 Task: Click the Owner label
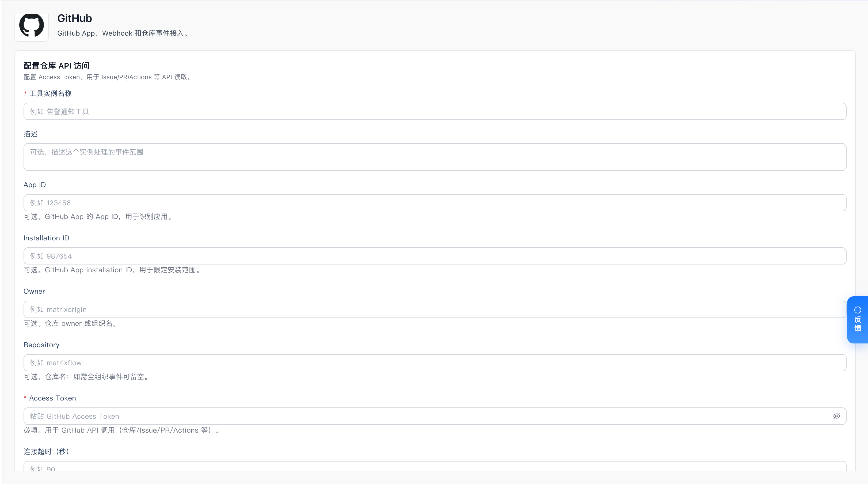34,291
